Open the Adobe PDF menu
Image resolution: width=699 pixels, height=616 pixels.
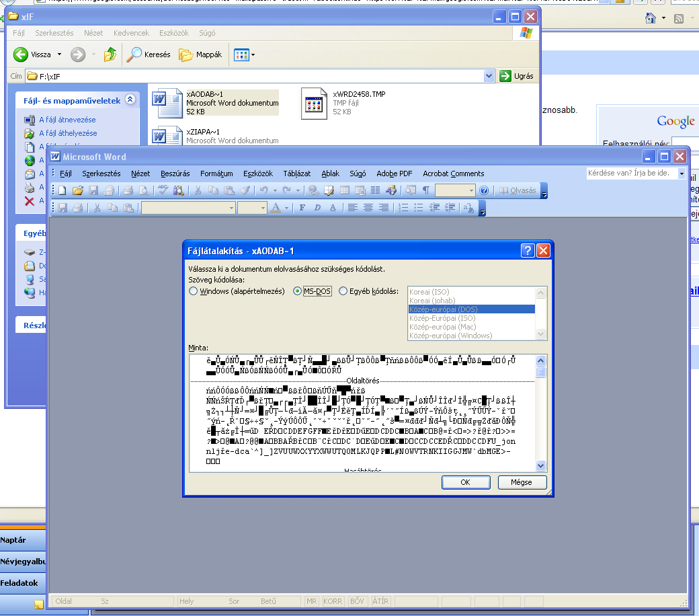pos(394,174)
